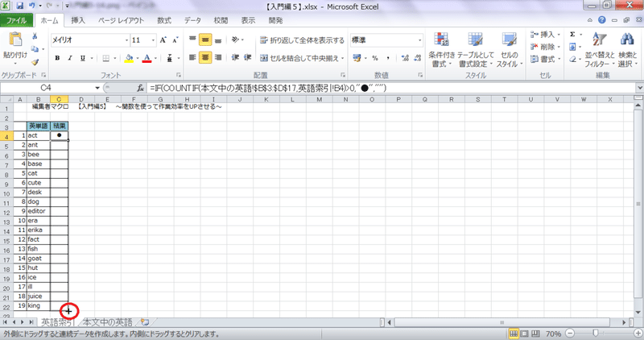Screen dimensions: 644x340
Task: Expand the formula bar arrow
Action: tap(639, 88)
